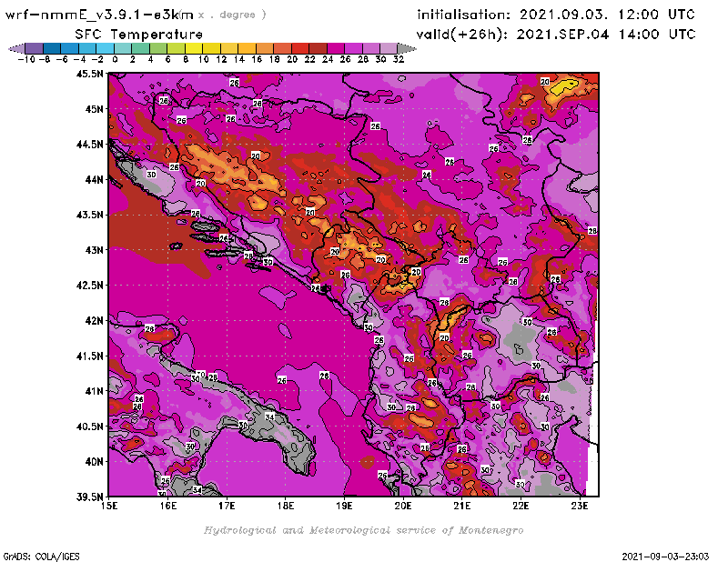Click the magenta swatch between 24 and 26
728x562 pixels.
335,47
